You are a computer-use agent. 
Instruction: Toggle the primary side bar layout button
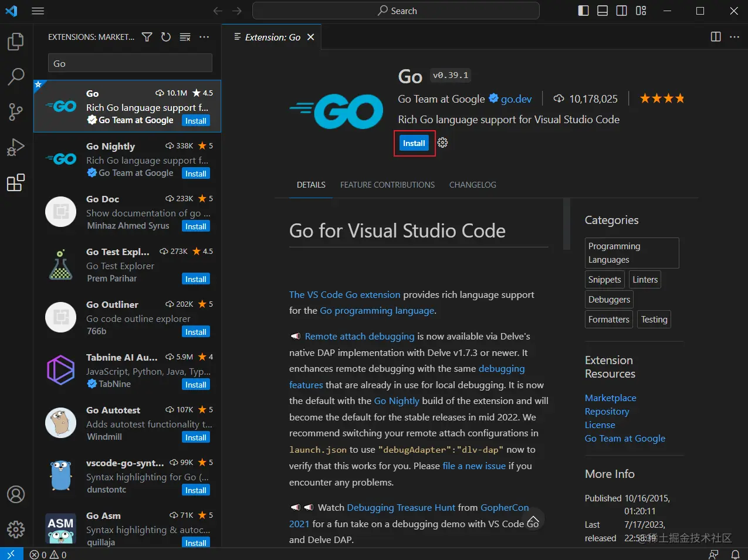coord(583,11)
